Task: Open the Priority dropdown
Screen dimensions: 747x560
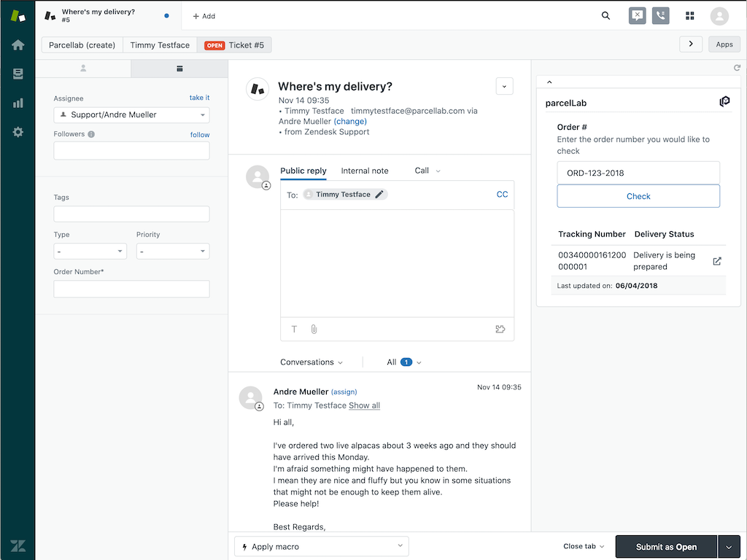Action: click(x=172, y=252)
